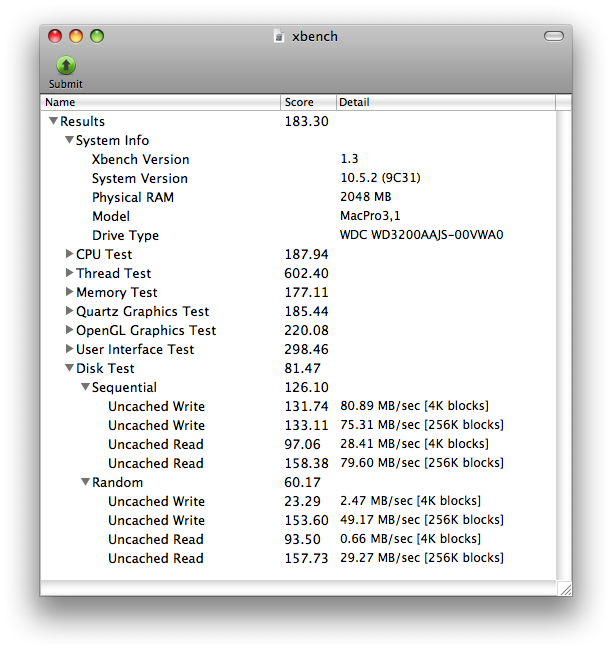Click the Xbench version detail 1.3
The height and width of the screenshot is (651, 612).
(x=349, y=159)
